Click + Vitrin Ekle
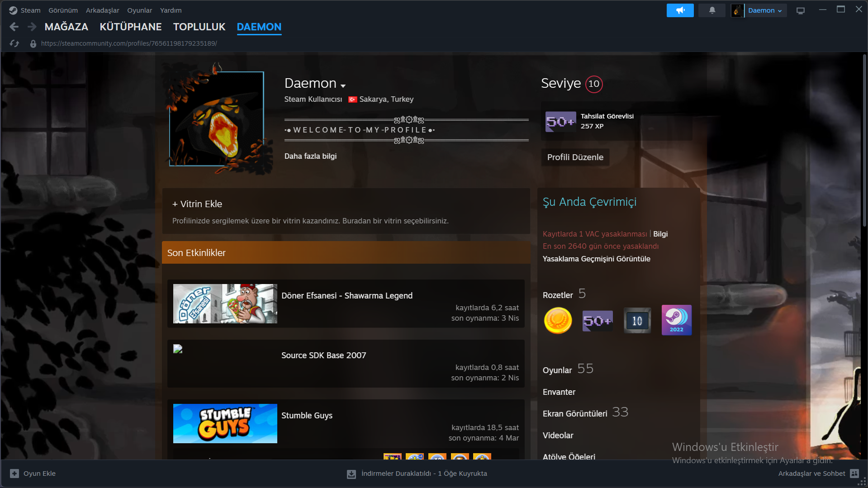The image size is (868, 488). coord(197,204)
